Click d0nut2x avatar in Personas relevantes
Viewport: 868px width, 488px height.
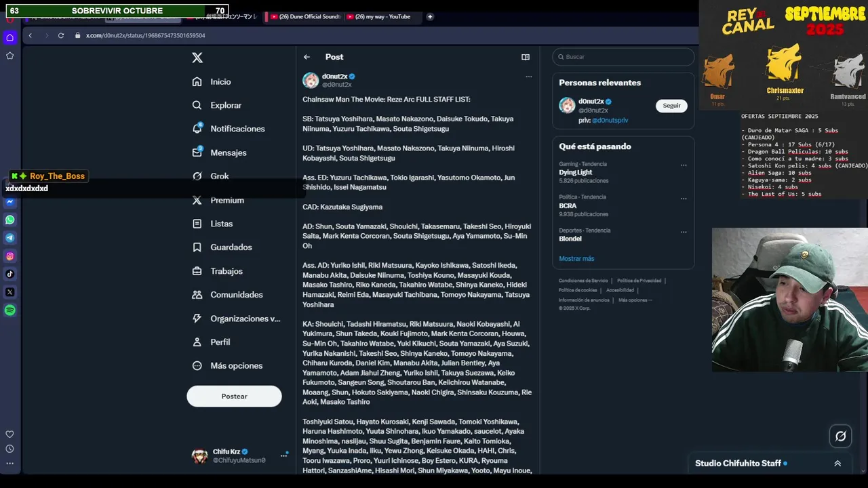567,105
